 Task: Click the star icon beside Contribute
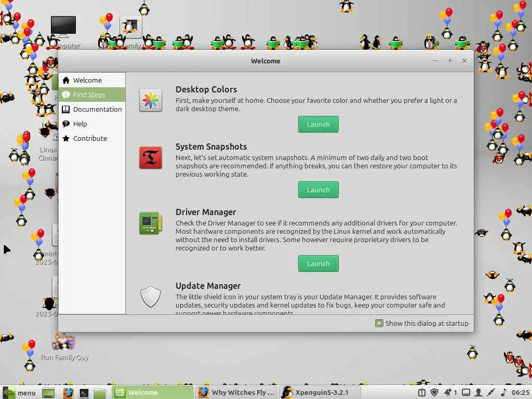point(66,138)
